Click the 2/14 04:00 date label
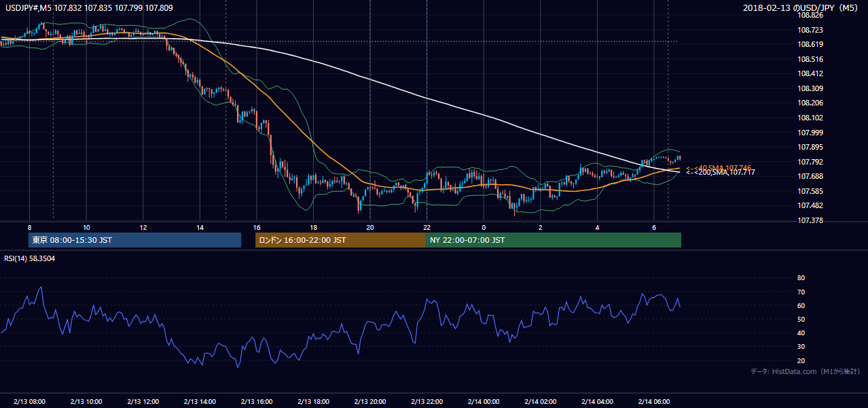The height and width of the screenshot is (408, 868). pos(596,402)
